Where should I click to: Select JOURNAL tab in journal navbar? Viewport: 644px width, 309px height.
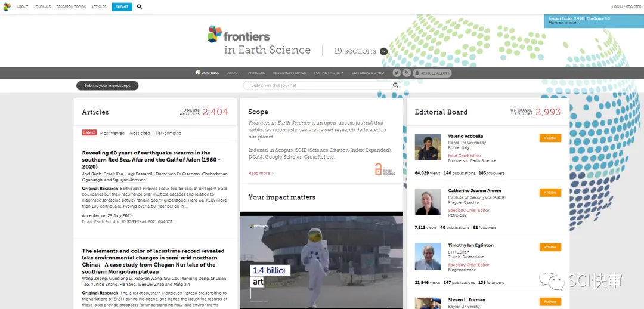point(210,73)
